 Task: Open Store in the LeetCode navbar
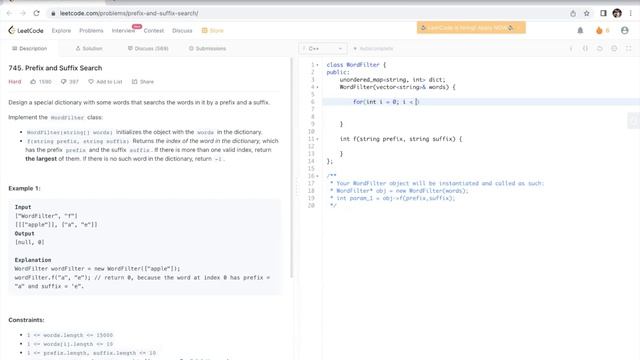click(x=213, y=31)
